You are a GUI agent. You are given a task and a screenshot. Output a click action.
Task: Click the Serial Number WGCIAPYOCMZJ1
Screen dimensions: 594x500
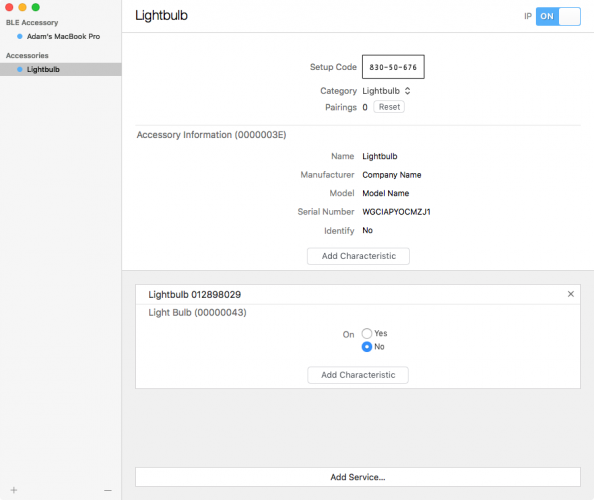point(396,212)
